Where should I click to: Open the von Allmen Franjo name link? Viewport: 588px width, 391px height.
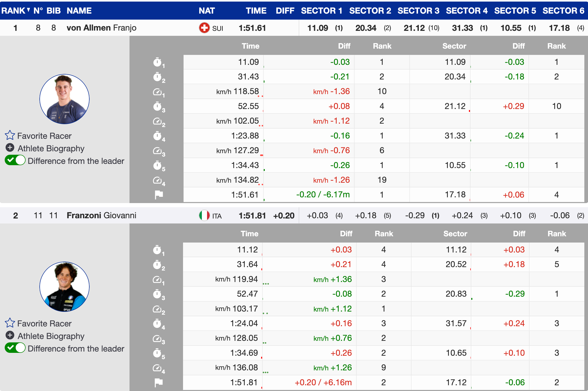[101, 28]
